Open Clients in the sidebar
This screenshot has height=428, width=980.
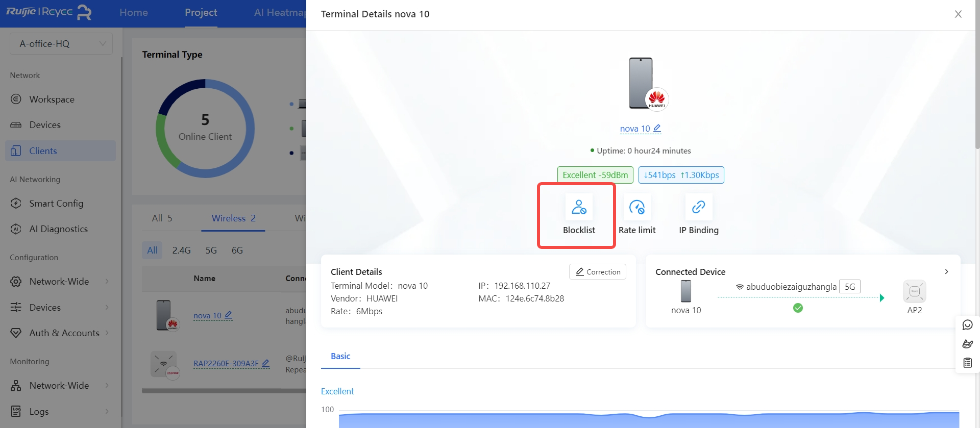pyautogui.click(x=60, y=151)
